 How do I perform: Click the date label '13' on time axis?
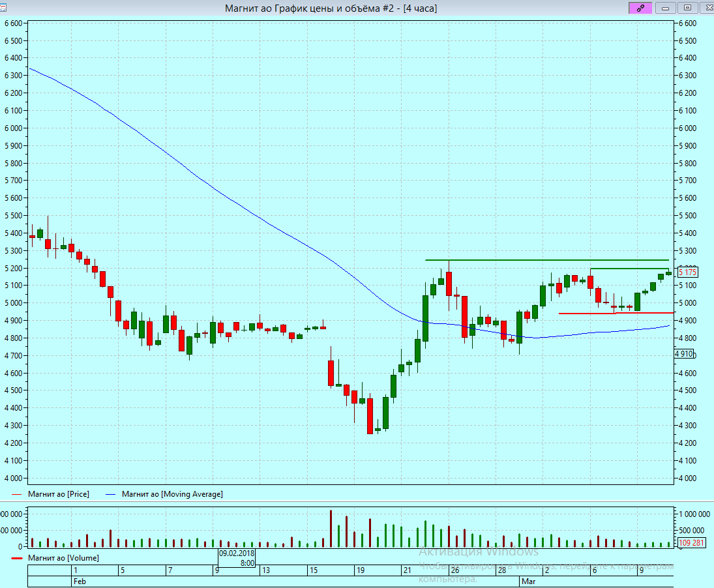click(x=265, y=570)
